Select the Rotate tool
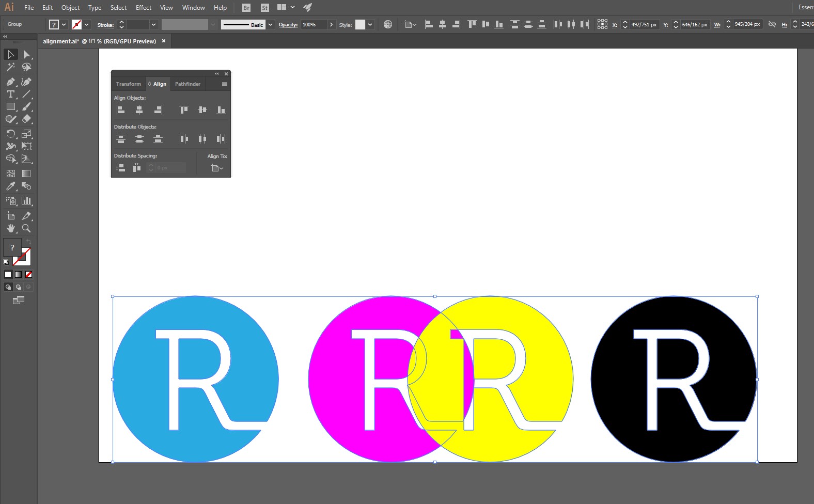Image resolution: width=814 pixels, height=504 pixels. (11, 134)
